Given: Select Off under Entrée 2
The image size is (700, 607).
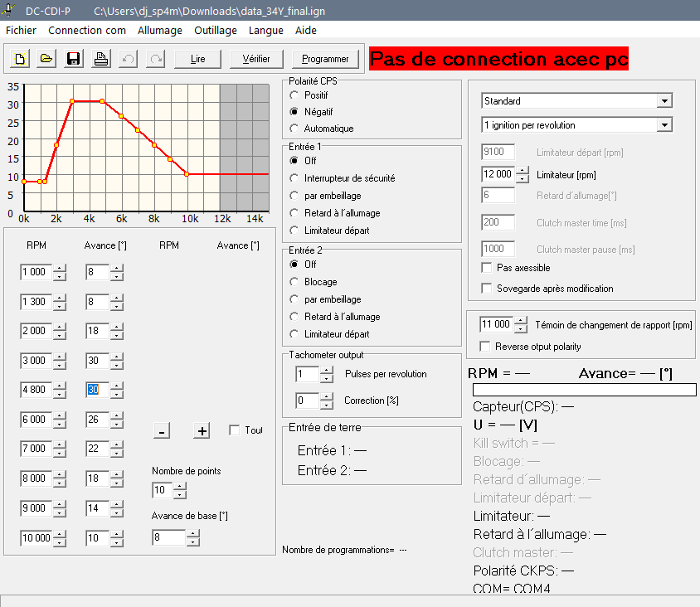Looking at the screenshot, I should [294, 265].
